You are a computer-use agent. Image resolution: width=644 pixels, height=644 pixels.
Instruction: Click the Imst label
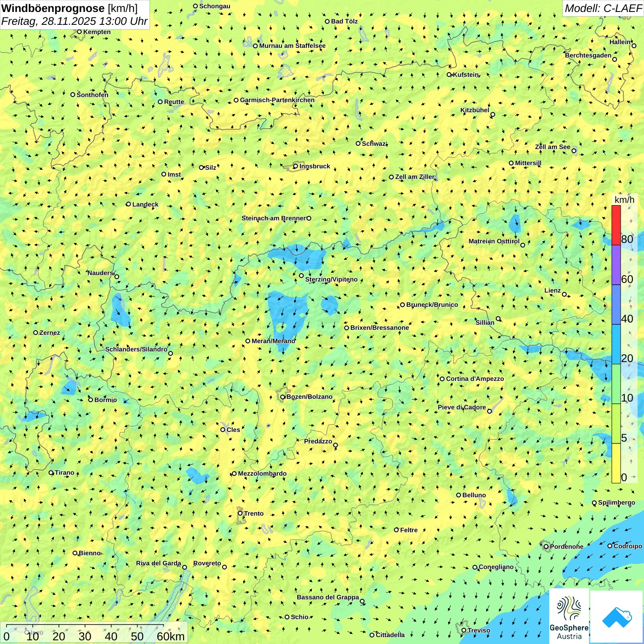coord(174,174)
